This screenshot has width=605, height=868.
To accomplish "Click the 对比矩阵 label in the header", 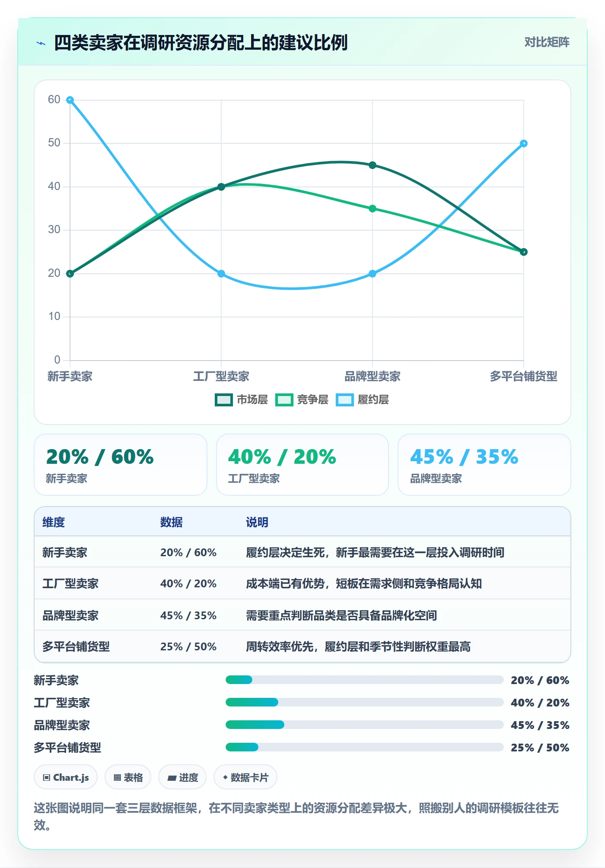I will 547,42.
